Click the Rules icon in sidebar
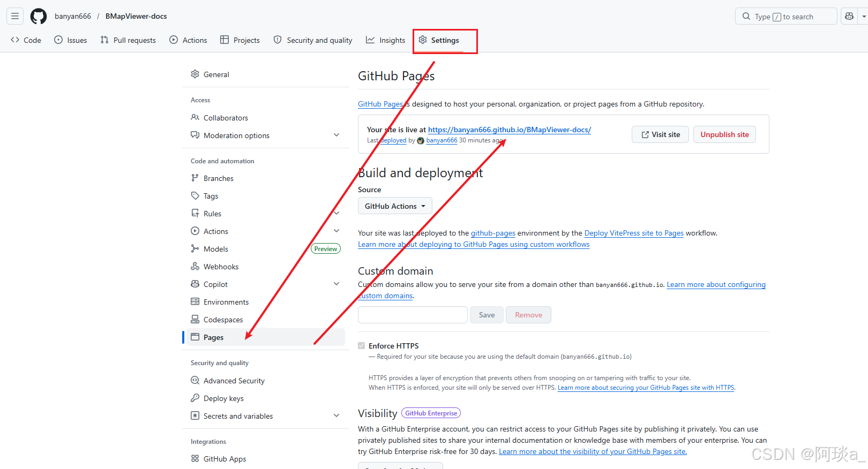This screenshot has height=469, width=868. click(x=195, y=213)
